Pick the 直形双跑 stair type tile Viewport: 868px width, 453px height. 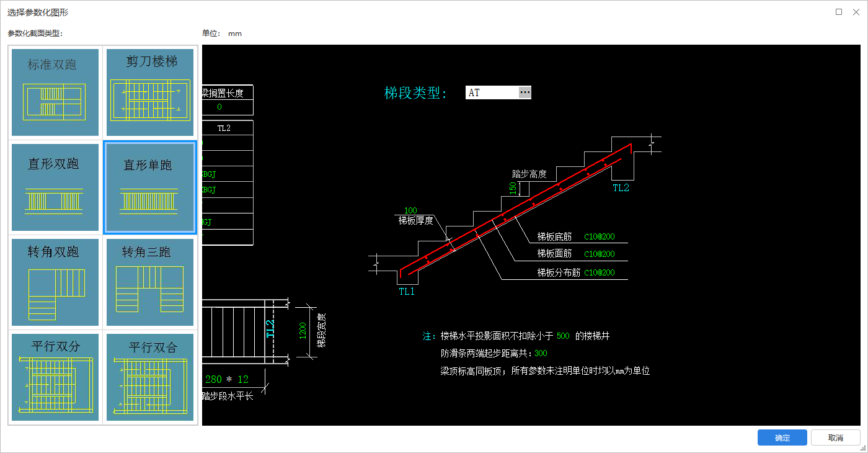[x=55, y=187]
